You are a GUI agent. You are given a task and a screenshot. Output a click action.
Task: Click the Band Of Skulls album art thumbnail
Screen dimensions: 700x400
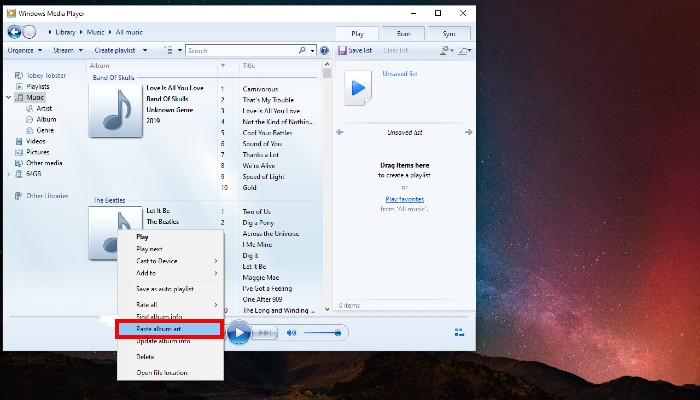point(114,111)
